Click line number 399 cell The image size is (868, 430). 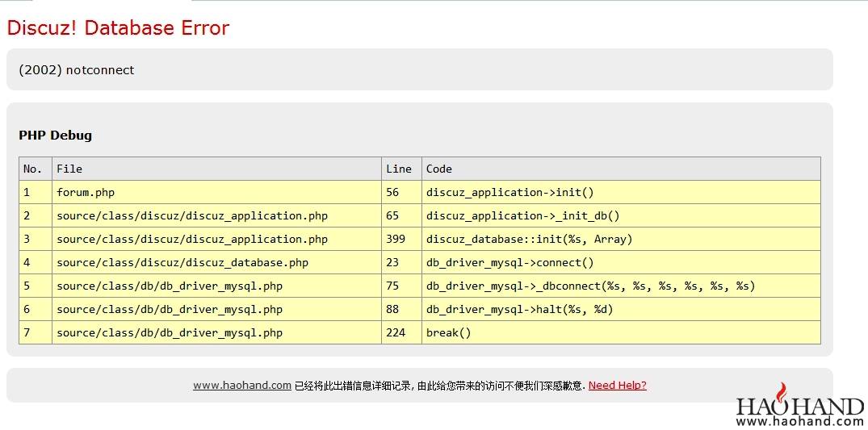tap(401, 239)
